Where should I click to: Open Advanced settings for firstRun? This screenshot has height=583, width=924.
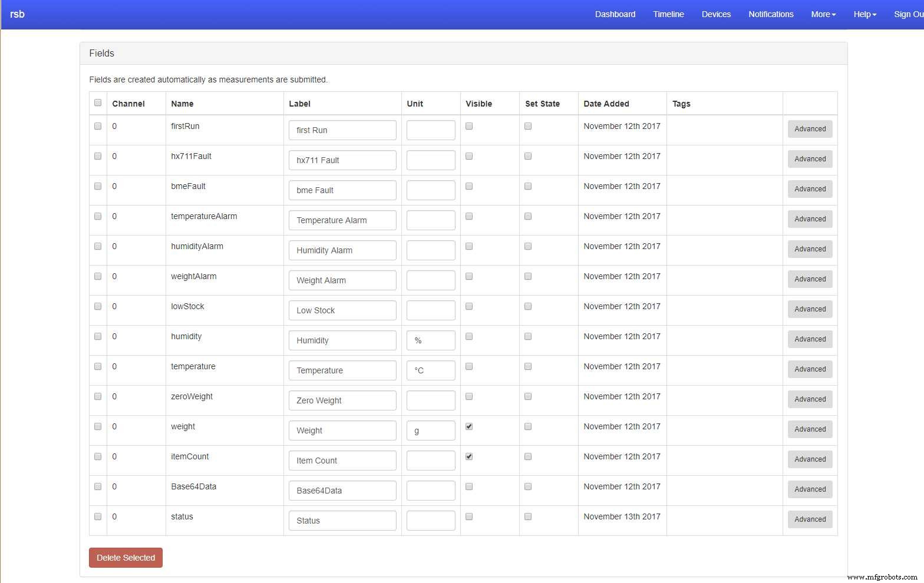(810, 129)
